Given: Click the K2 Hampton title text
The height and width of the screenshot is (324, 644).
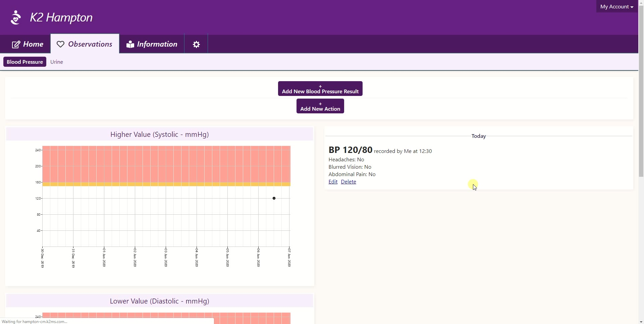Looking at the screenshot, I should [x=61, y=17].
